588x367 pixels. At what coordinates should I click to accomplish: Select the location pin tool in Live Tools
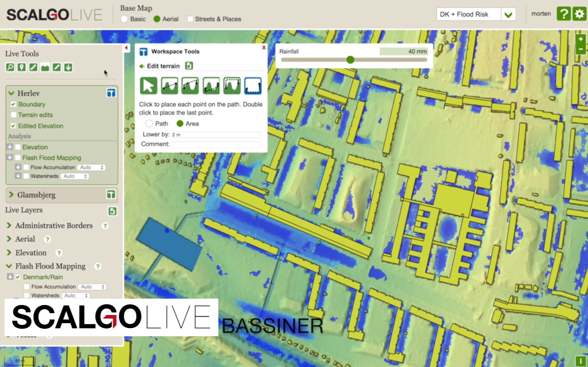[22, 67]
